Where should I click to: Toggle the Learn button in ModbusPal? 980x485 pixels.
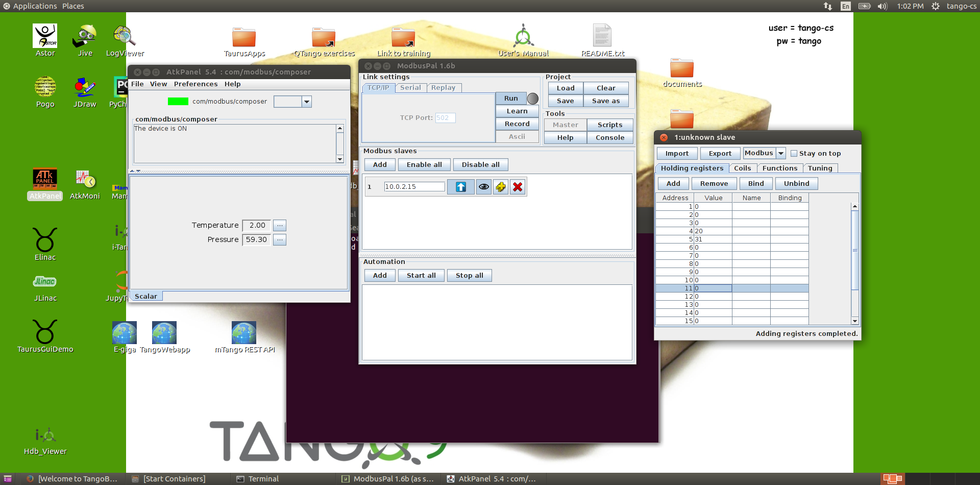coord(517,111)
